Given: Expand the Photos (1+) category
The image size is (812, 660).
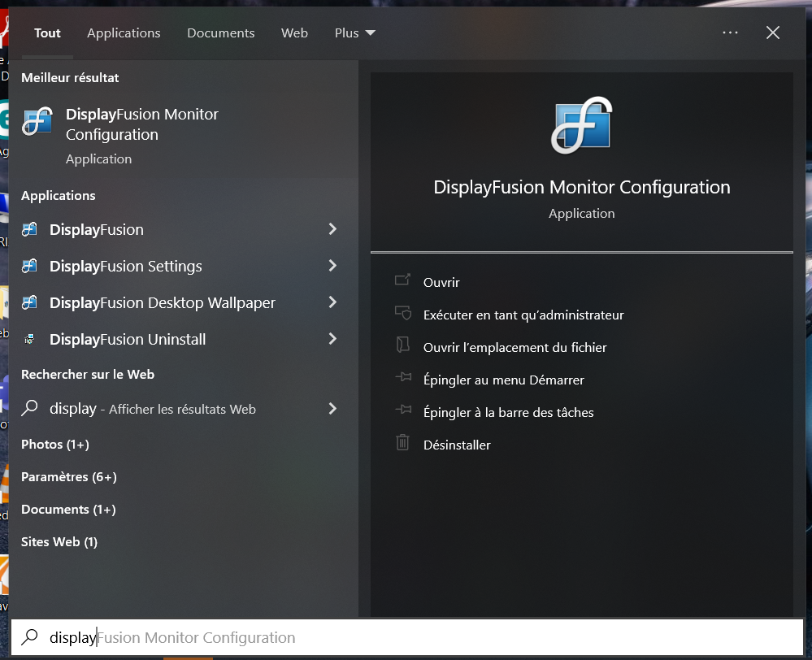Looking at the screenshot, I should click(x=55, y=445).
